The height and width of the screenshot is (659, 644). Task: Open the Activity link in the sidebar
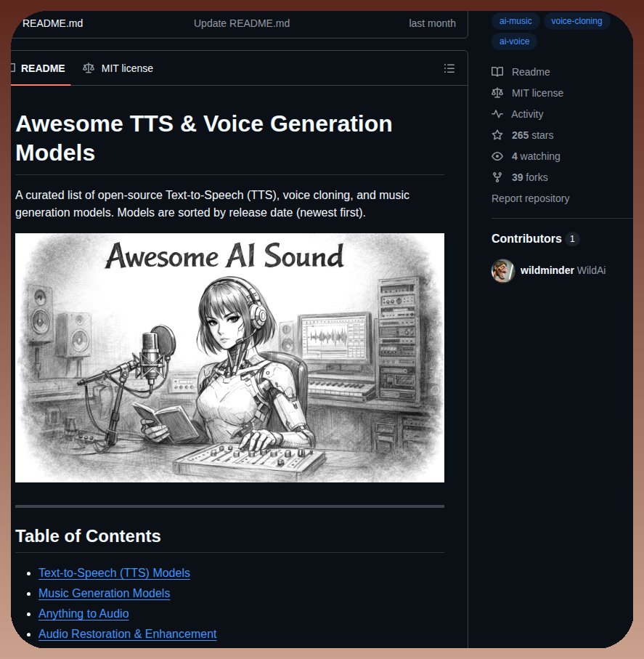527,114
